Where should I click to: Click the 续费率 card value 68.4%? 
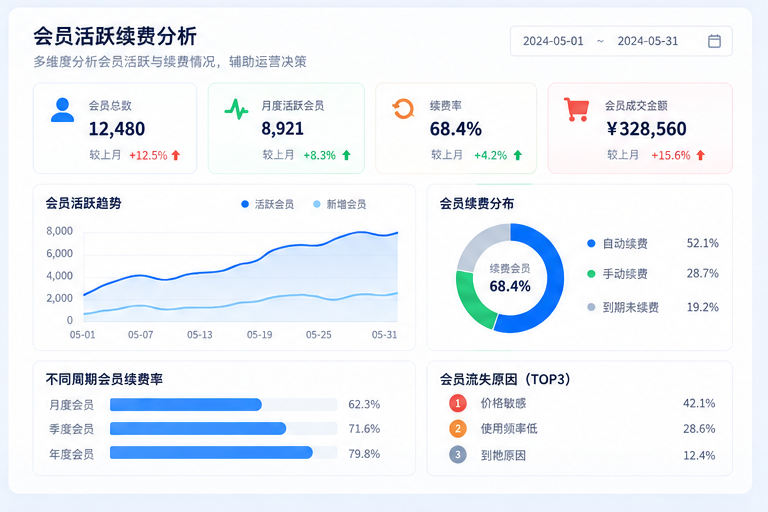point(456,129)
